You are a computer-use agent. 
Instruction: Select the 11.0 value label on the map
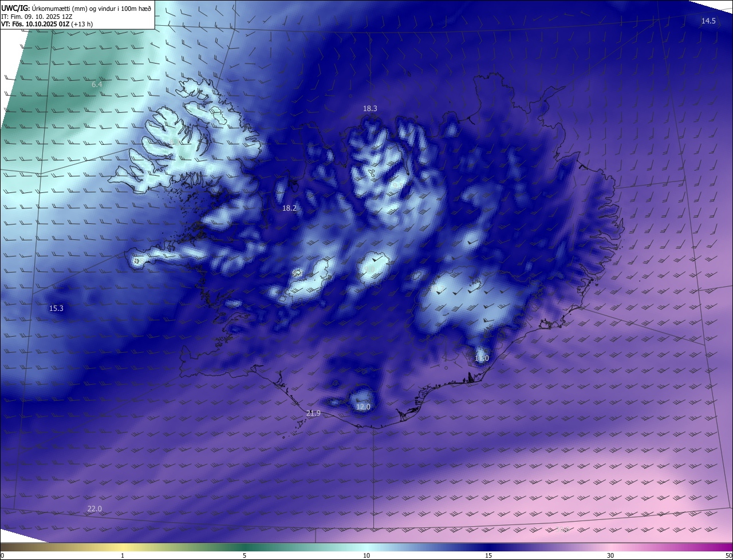tap(482, 358)
